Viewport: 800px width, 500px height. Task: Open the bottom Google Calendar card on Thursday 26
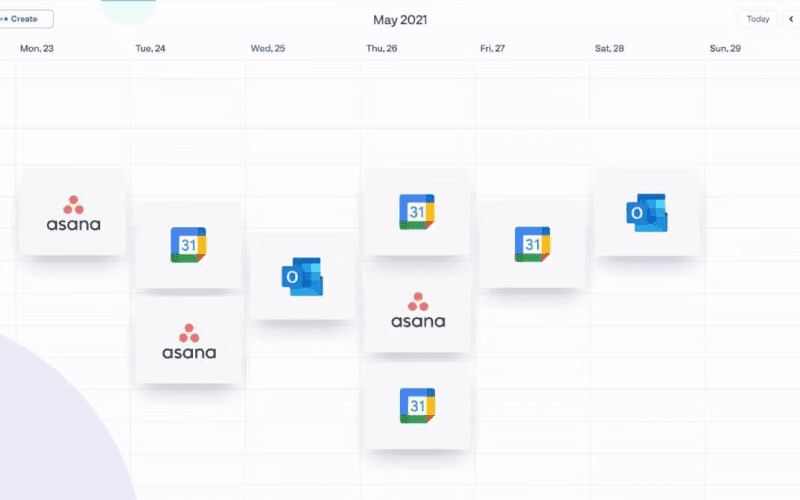pos(417,406)
